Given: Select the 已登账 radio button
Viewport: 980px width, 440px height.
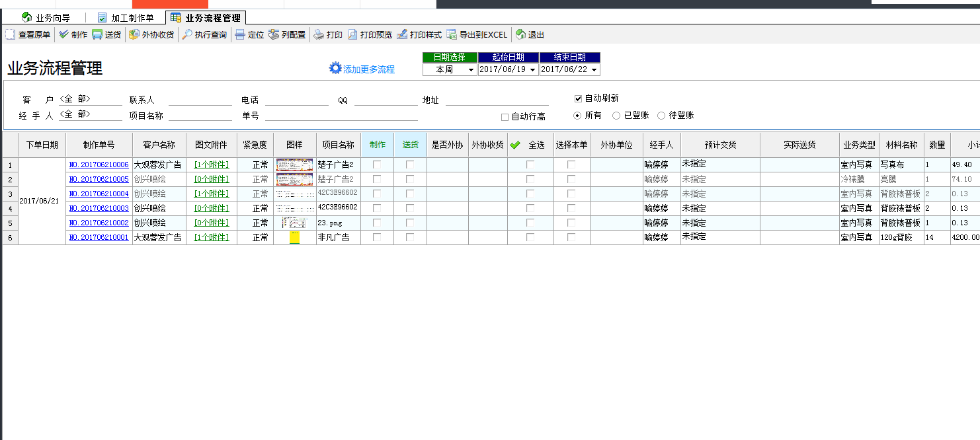Looking at the screenshot, I should coord(616,116).
